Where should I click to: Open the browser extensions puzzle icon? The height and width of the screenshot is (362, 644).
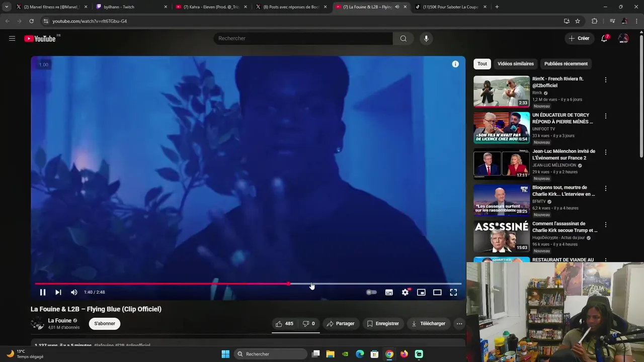point(595,21)
